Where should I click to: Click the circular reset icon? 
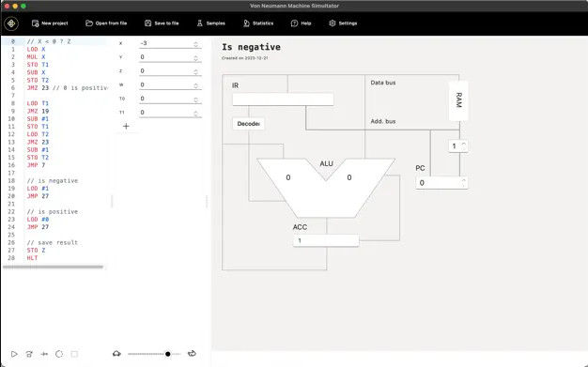(59, 354)
